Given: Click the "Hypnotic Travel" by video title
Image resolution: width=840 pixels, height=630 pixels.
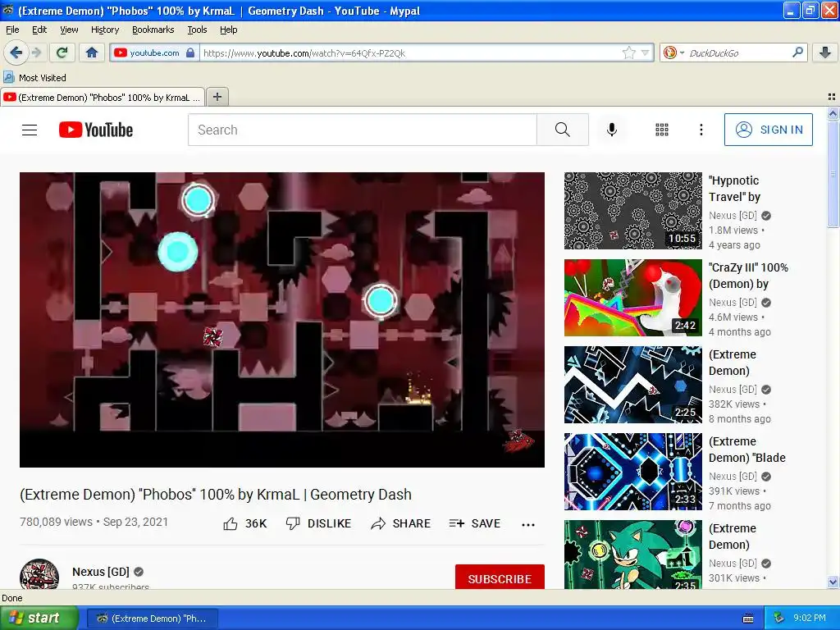Looking at the screenshot, I should click(734, 189).
